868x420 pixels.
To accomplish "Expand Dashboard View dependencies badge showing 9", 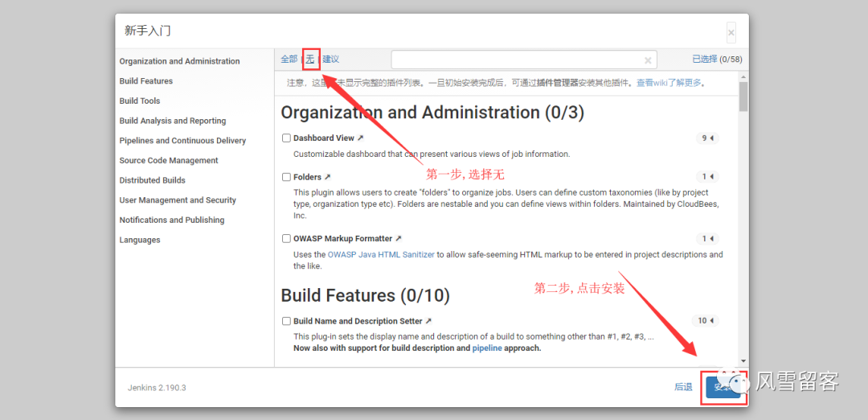I will point(707,138).
